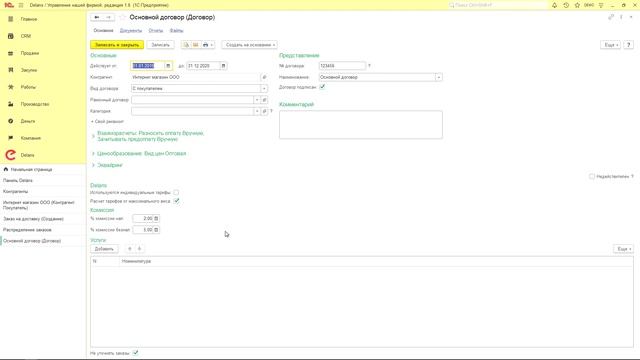The width and height of the screenshot is (640, 360).
Task: Click the search field in title bar
Action: (497, 5)
